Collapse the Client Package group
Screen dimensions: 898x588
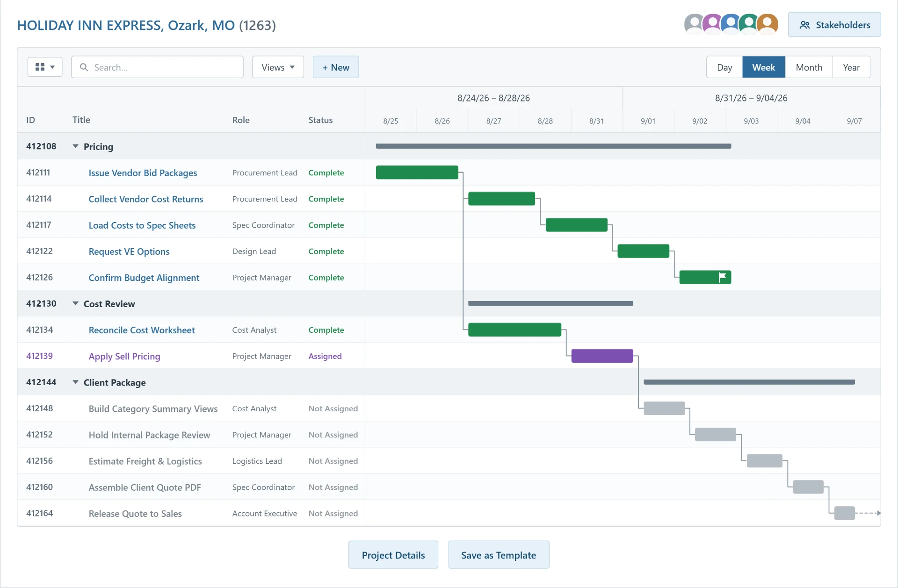point(75,382)
